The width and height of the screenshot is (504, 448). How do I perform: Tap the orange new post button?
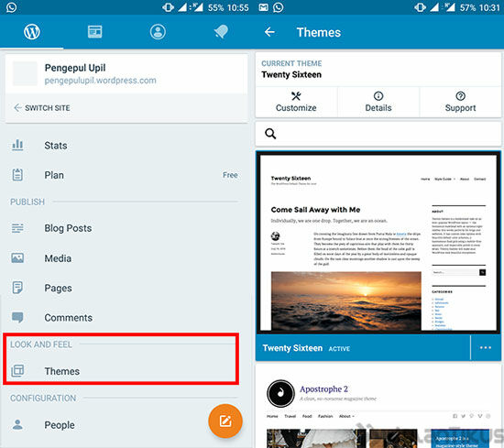[225, 421]
